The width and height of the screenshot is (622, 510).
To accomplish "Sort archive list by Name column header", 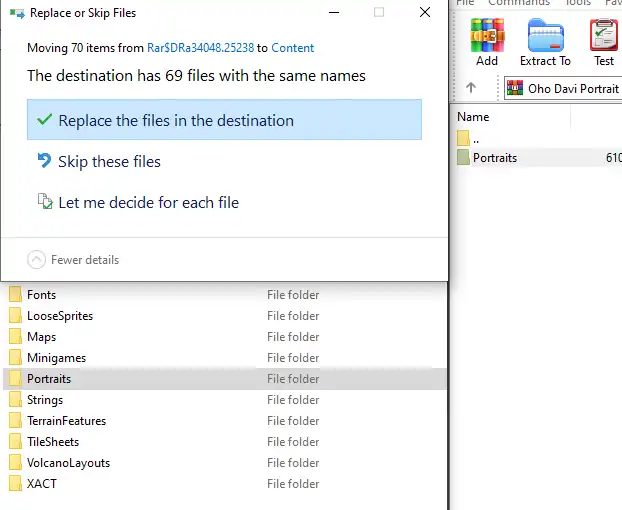I will click(x=510, y=117).
